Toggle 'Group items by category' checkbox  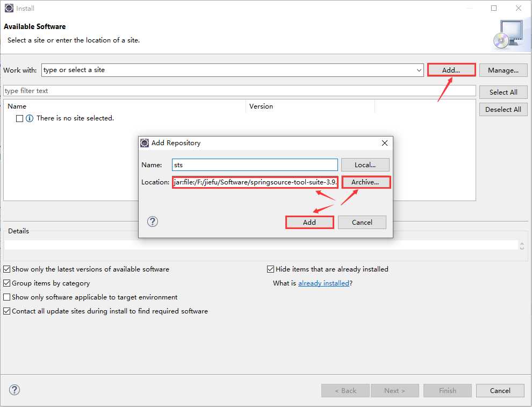7,283
